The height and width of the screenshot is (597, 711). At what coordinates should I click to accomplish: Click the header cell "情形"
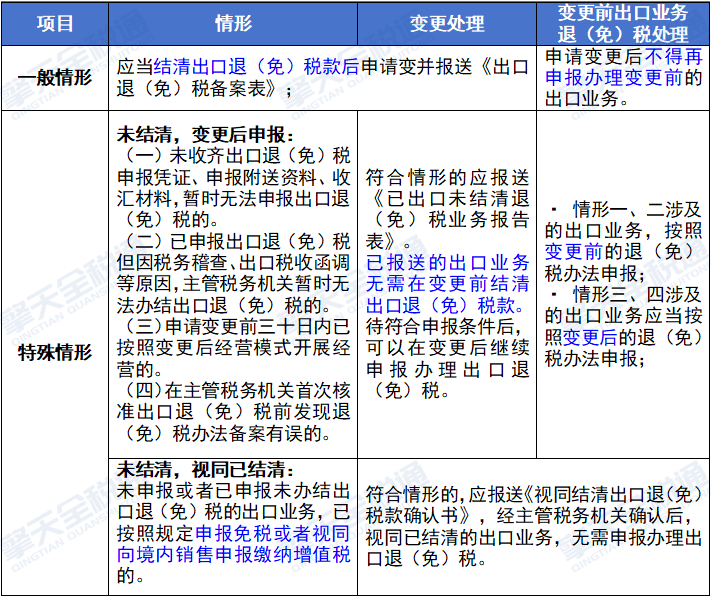pyautogui.click(x=233, y=24)
